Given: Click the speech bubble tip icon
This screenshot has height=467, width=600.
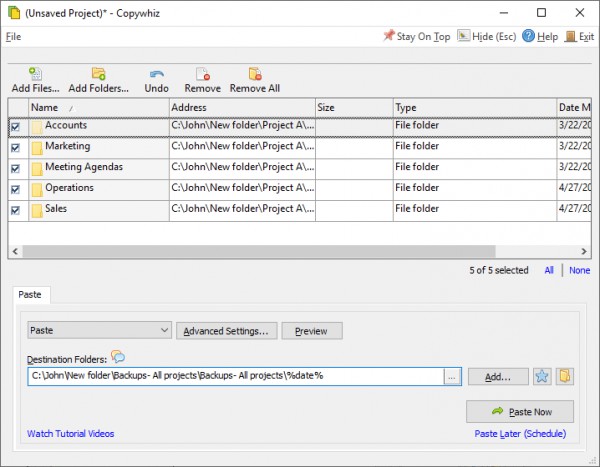Looking at the screenshot, I should coord(118,357).
